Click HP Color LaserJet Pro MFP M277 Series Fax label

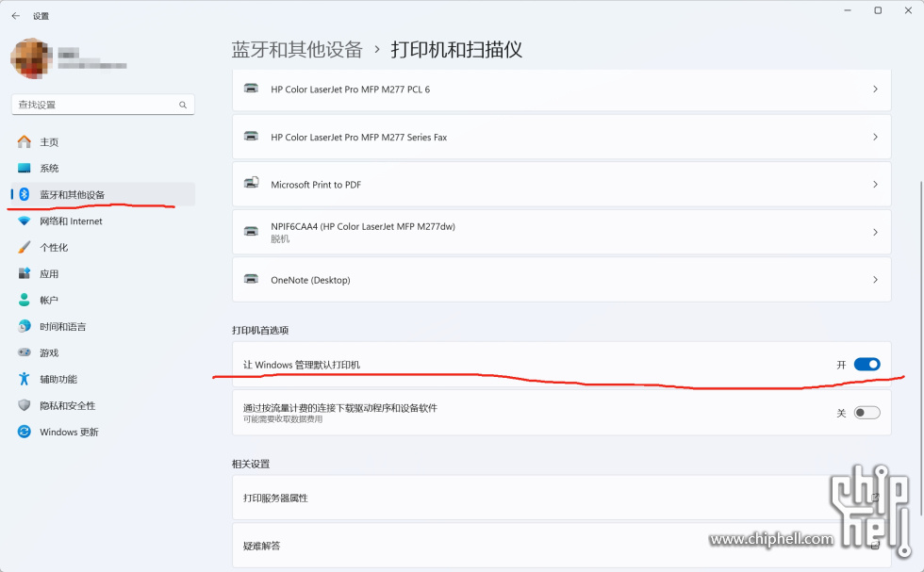(359, 138)
